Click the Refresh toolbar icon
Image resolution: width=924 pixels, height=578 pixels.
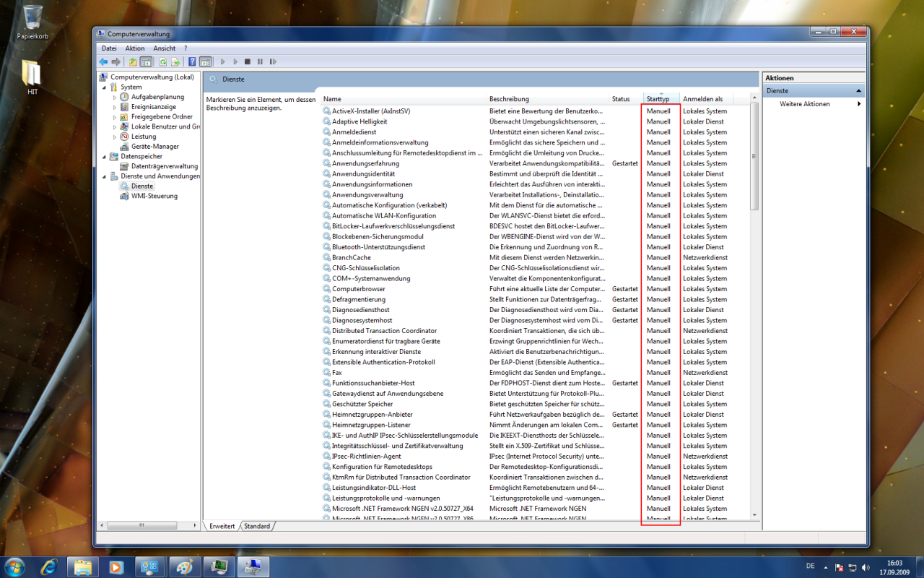163,62
